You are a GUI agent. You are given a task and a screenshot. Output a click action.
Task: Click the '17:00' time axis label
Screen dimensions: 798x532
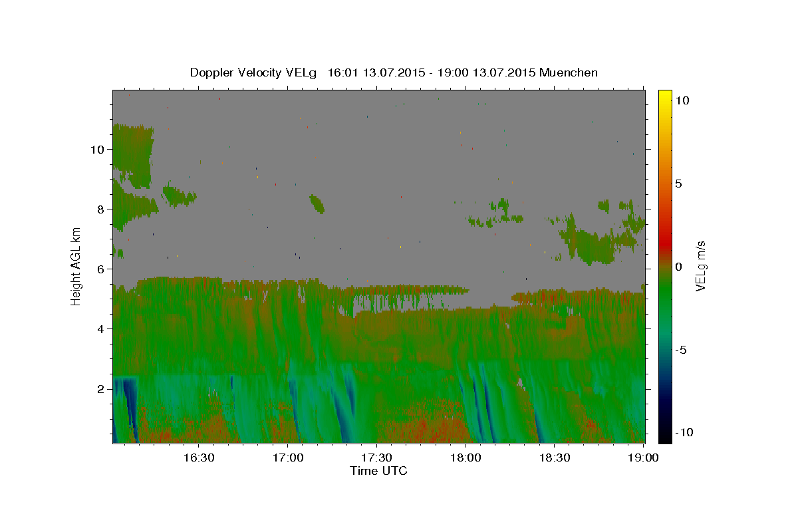point(288,458)
